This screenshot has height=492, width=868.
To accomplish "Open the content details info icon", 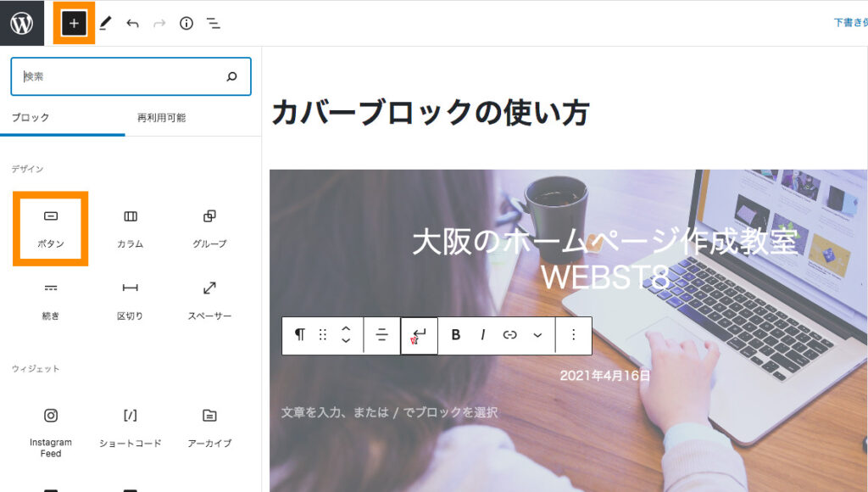I will 186,23.
